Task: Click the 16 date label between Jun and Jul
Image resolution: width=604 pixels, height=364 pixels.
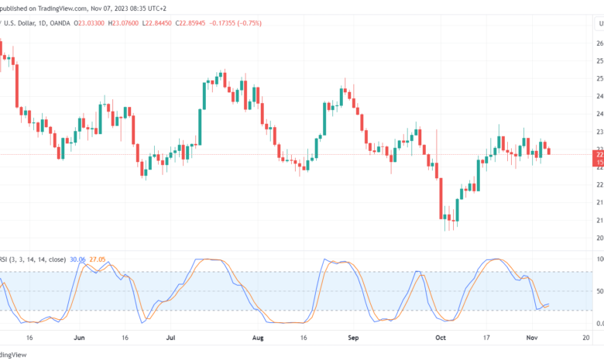Action: coord(125,338)
